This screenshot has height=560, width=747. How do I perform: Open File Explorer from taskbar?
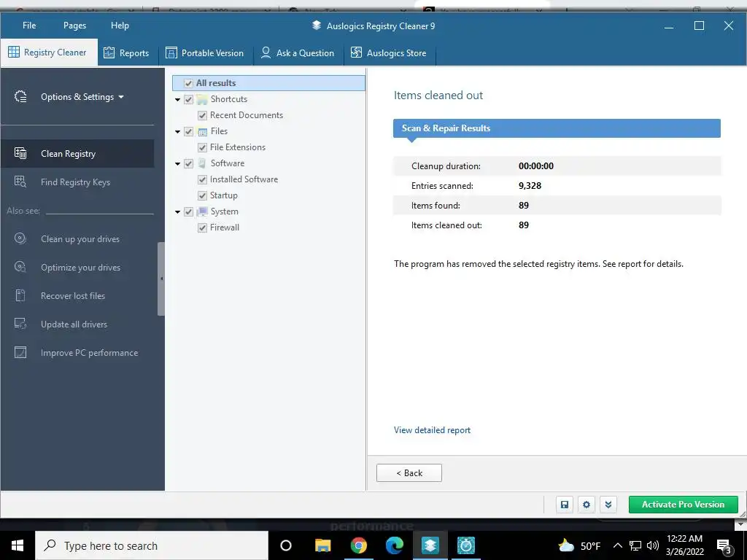(x=322, y=545)
